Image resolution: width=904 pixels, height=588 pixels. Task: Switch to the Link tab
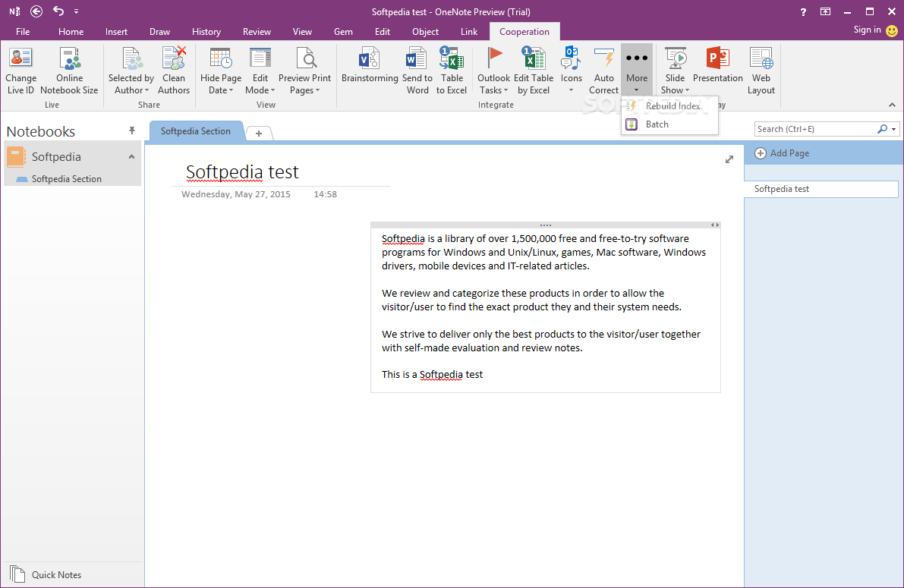point(469,32)
